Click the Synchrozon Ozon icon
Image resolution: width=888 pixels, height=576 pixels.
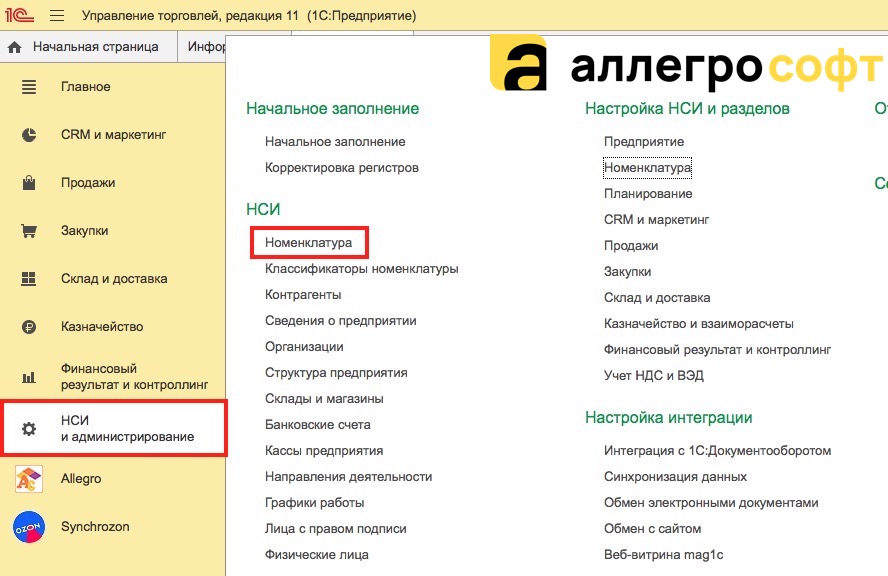click(28, 527)
